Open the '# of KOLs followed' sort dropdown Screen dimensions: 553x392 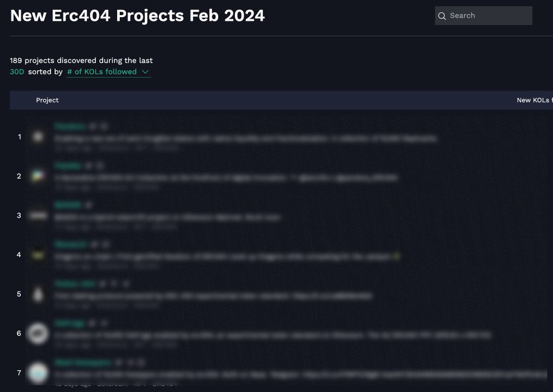coord(108,72)
